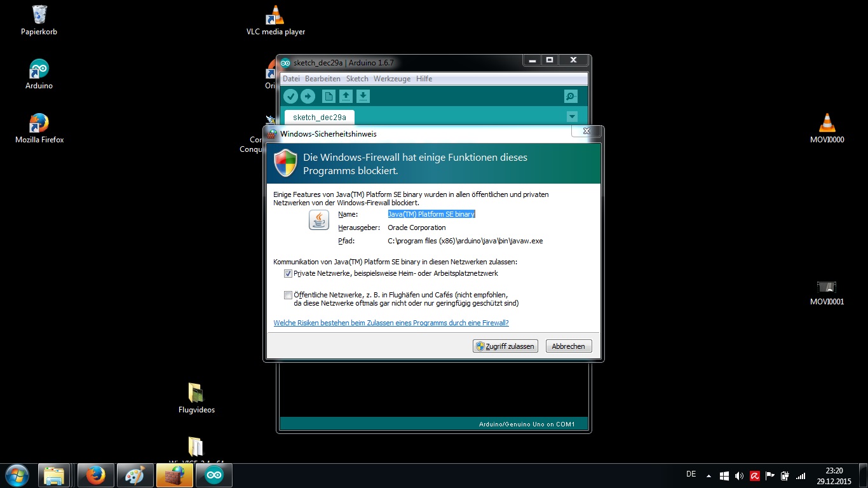This screenshot has width=868, height=488.
Task: Select the MOVI0001 video file icon
Action: point(827,292)
